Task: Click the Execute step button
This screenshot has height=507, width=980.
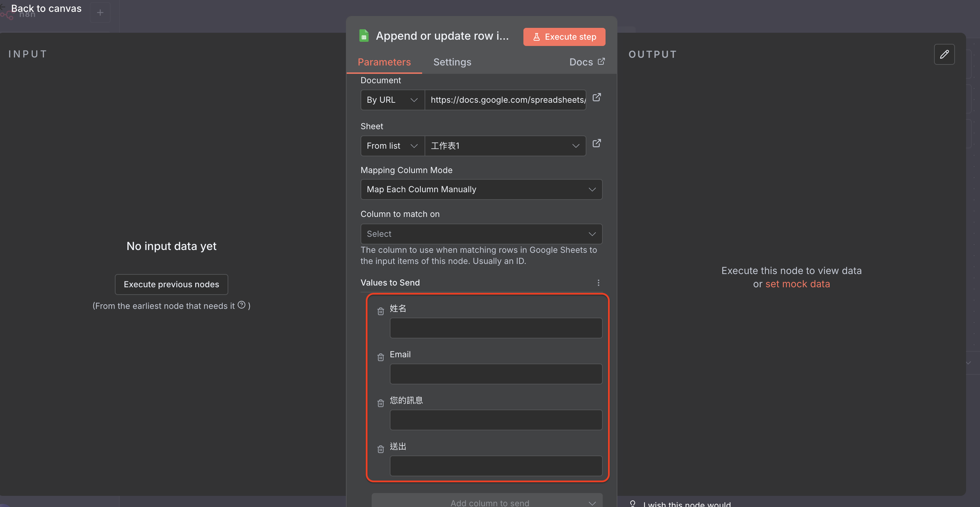Action: point(564,37)
